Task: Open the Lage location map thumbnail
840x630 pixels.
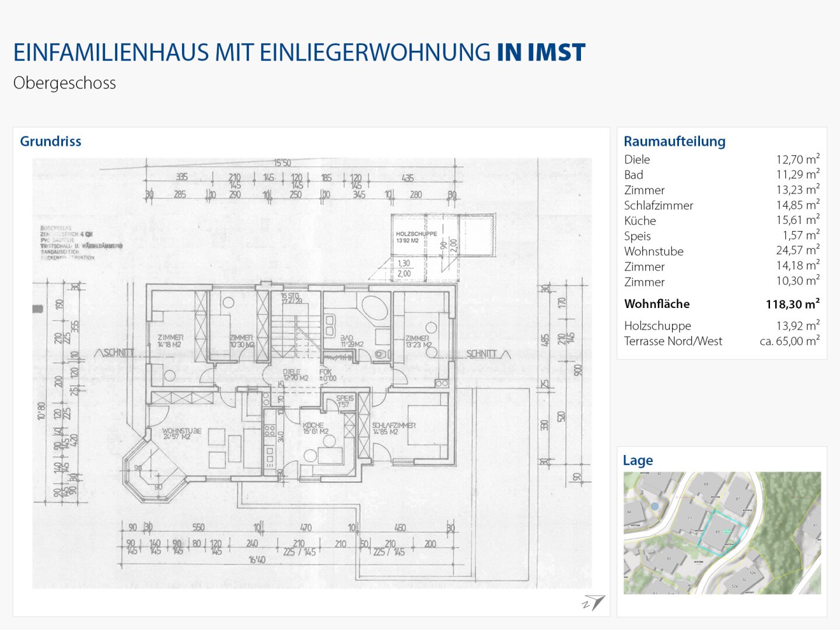Action: pyautogui.click(x=722, y=533)
